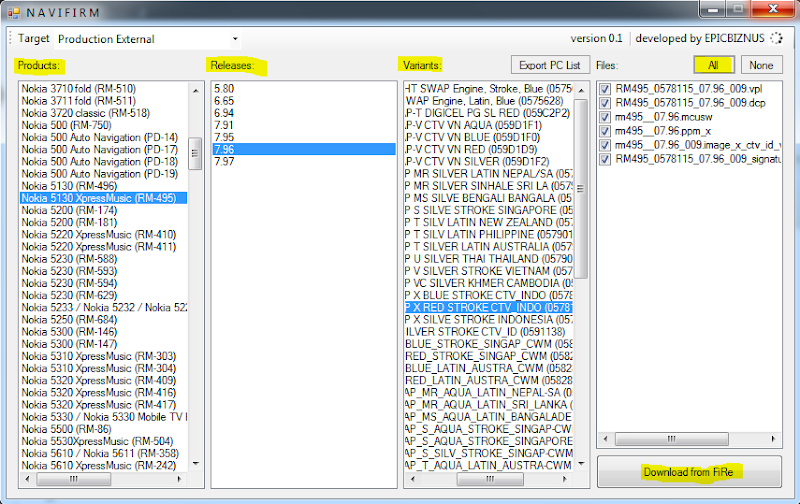This screenshot has width=800, height=504.
Task: Select Nokia 5130 (RM-496)
Action: click(x=104, y=186)
